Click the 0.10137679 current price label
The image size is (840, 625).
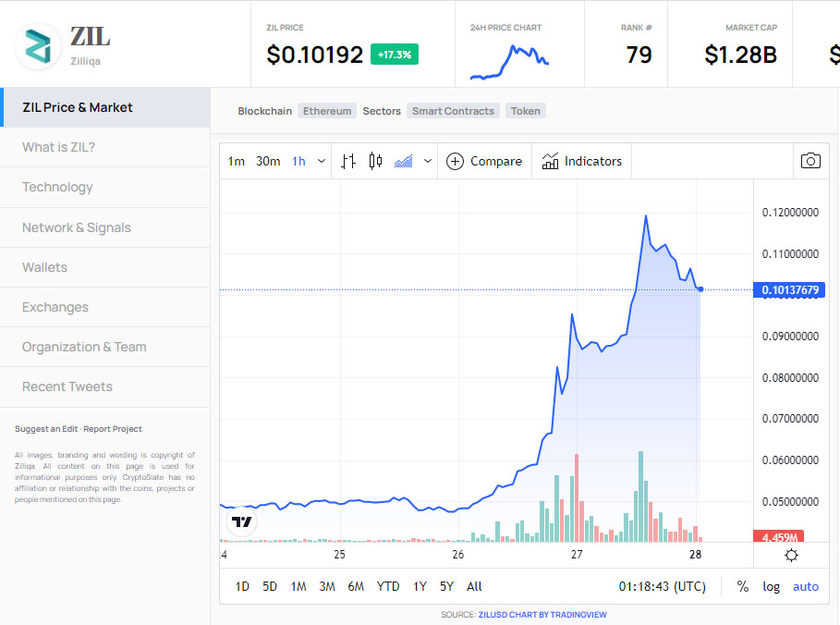(790, 290)
